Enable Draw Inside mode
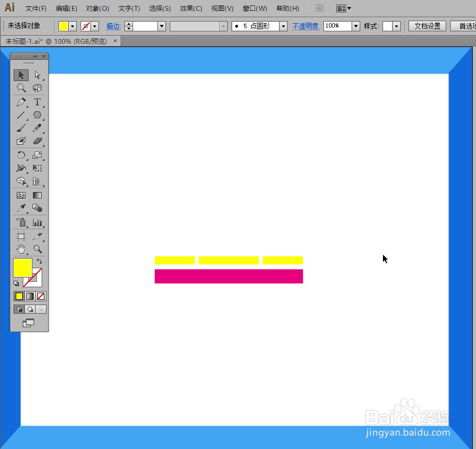476x449 pixels. (41, 309)
